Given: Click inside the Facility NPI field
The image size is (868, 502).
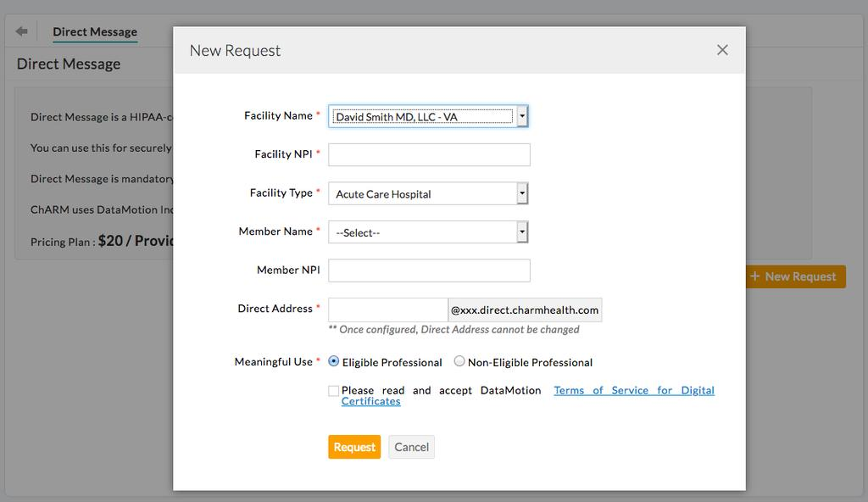Looking at the screenshot, I should [428, 154].
